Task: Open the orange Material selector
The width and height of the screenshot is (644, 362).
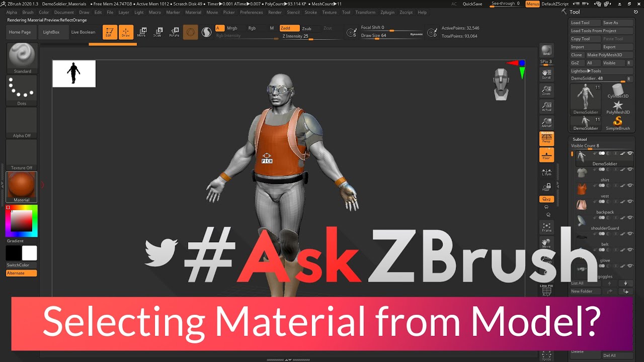Action: point(22,187)
